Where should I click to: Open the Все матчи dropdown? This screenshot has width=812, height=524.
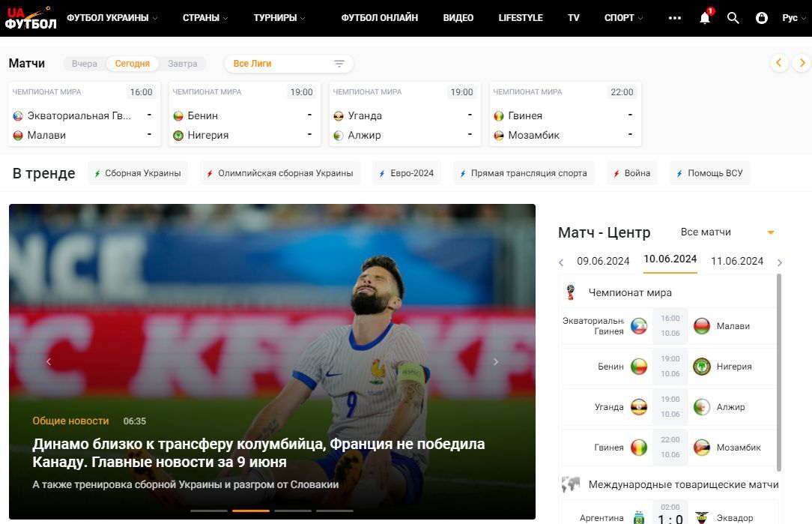point(727,232)
